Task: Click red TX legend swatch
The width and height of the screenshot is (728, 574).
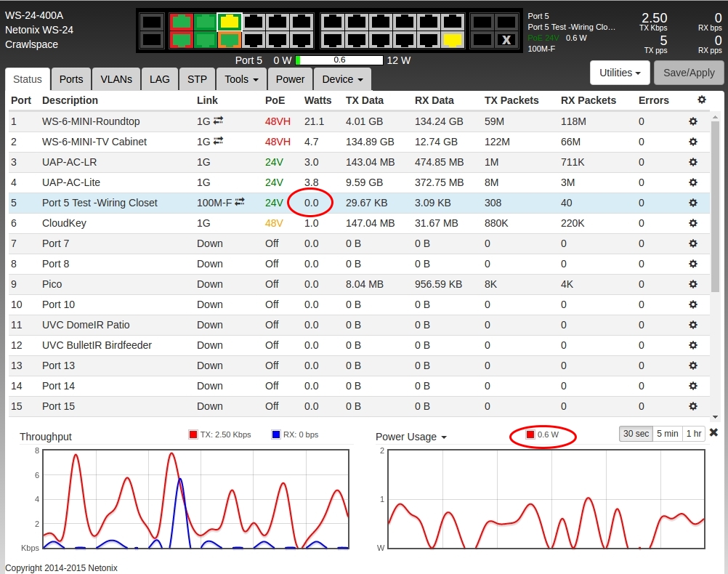Action: tap(193, 434)
